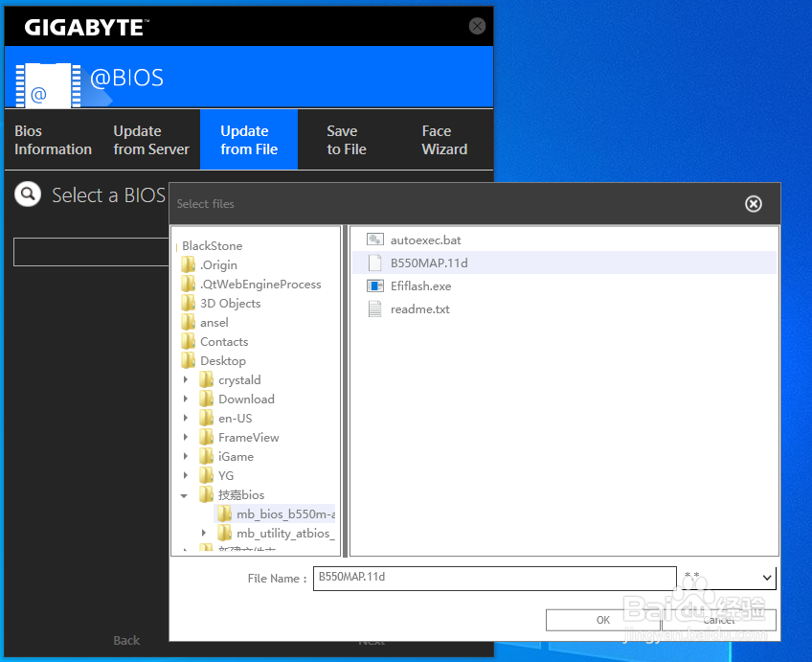Select the mb_bios_b550m- folder label

click(x=286, y=514)
